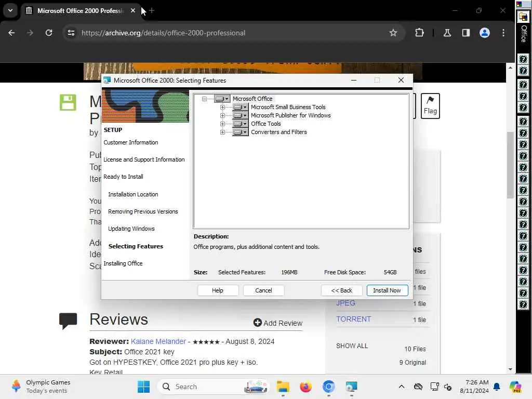Click the 'Installation Location' setup step
The width and height of the screenshot is (532, 399).
(x=133, y=194)
